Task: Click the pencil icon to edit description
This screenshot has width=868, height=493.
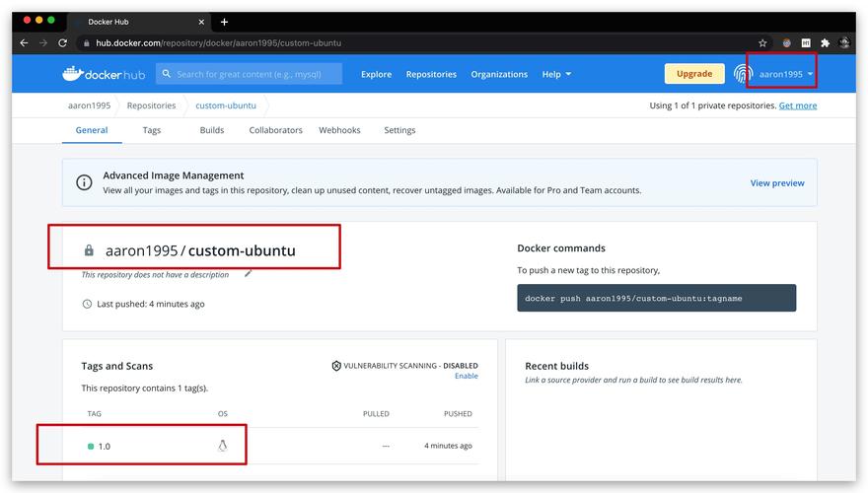Action: (248, 273)
